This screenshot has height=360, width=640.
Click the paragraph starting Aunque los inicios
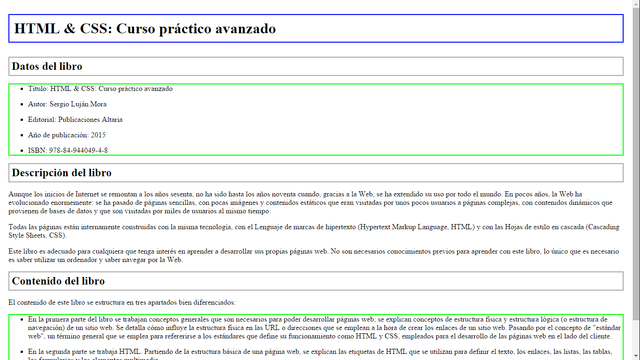click(312, 202)
